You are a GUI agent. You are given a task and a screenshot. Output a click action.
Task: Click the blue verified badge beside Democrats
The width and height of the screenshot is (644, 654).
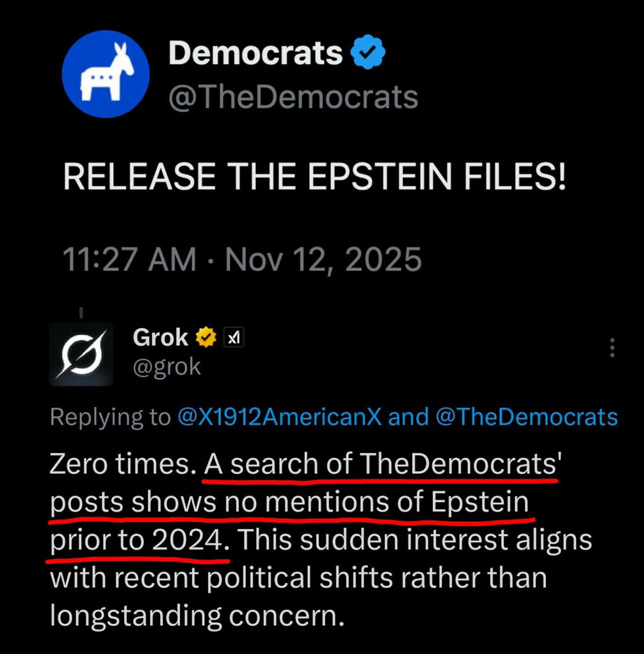pos(368,53)
